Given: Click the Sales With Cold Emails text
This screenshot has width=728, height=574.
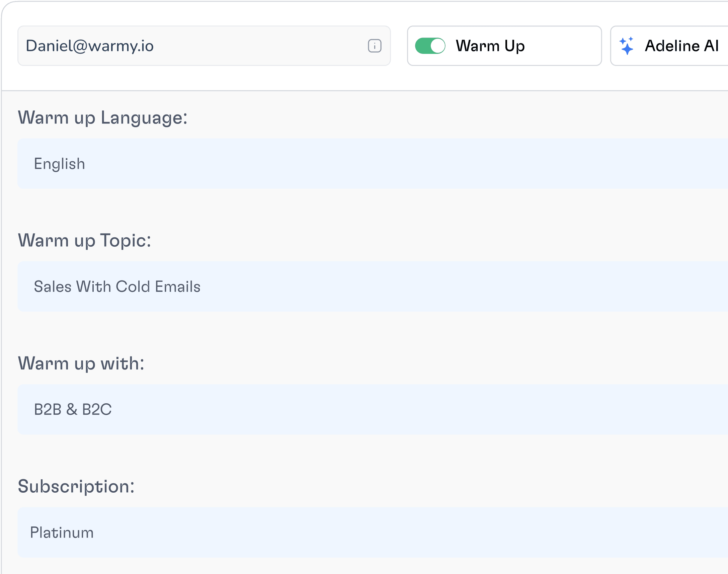Looking at the screenshot, I should (x=117, y=286).
